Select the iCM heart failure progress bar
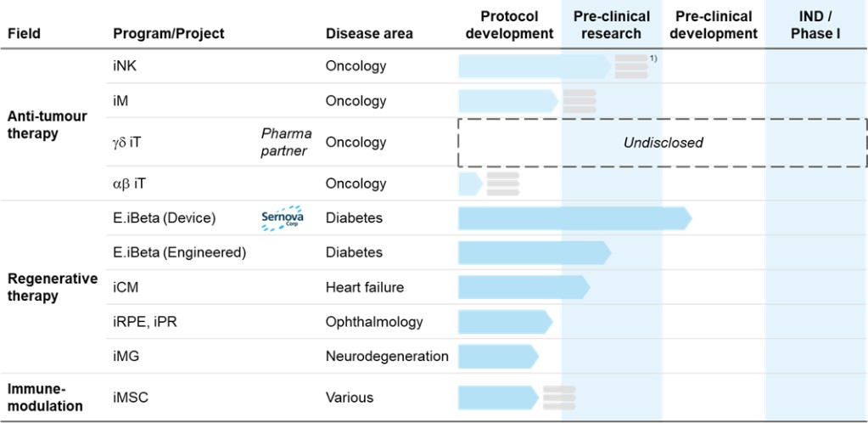Image resolution: width=868 pixels, height=423 pixels. click(x=523, y=287)
